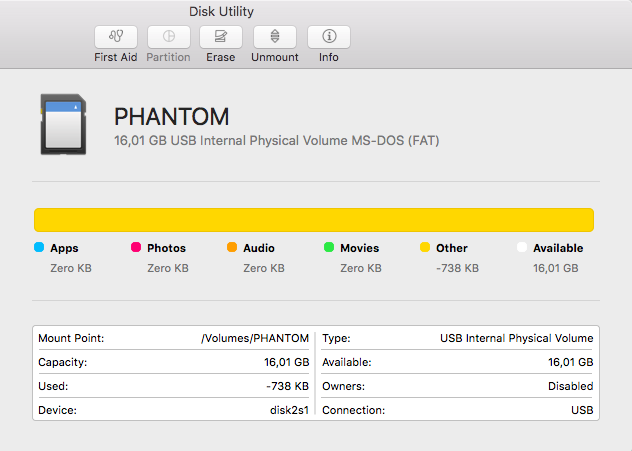Screen dimensions: 632x451
Task: Click the Audio legend label
Action: pyautogui.click(x=259, y=248)
